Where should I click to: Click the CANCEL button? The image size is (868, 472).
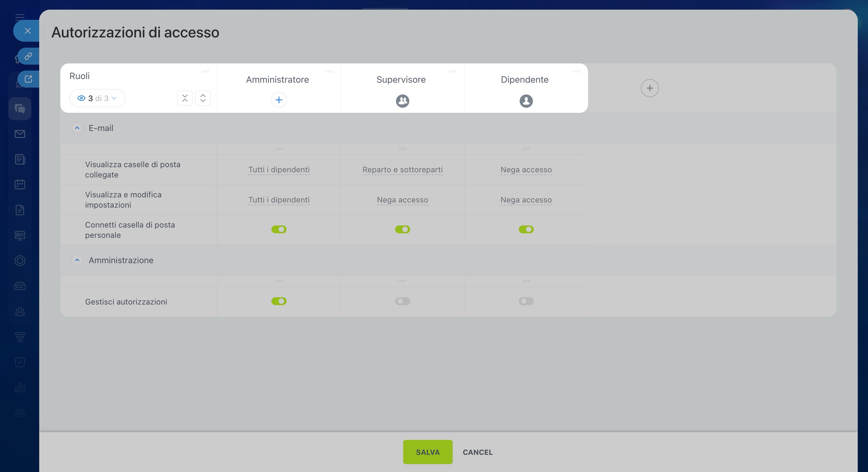point(477,452)
